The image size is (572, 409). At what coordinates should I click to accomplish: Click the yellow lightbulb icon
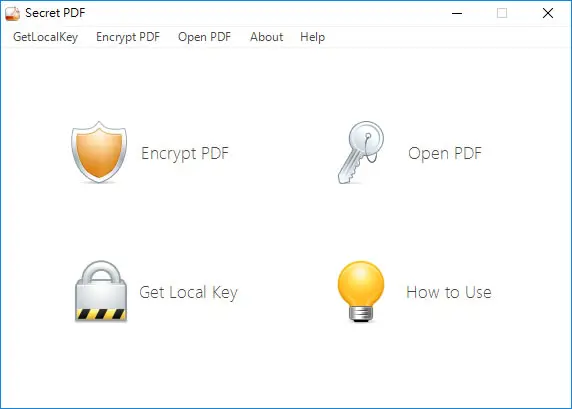tap(361, 291)
